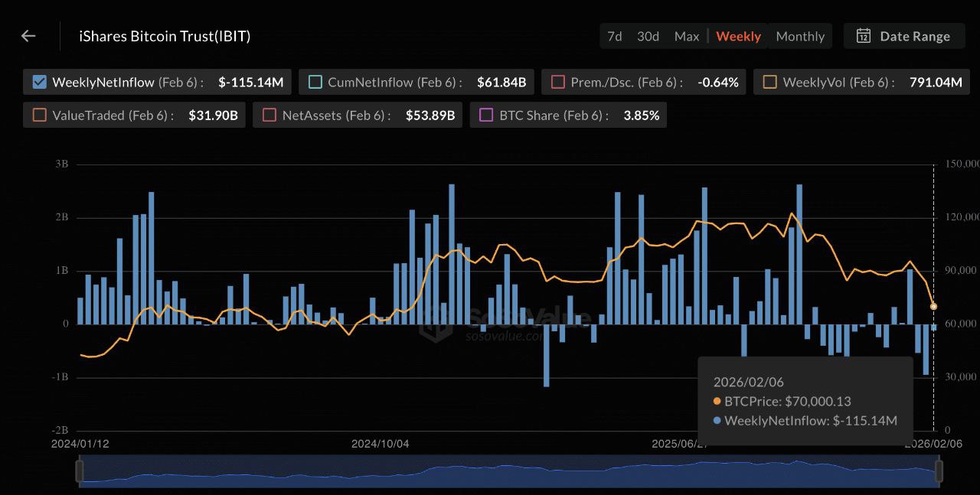Screen dimensions: 980x495
Task: Select the 7d time range tab
Action: (614, 36)
